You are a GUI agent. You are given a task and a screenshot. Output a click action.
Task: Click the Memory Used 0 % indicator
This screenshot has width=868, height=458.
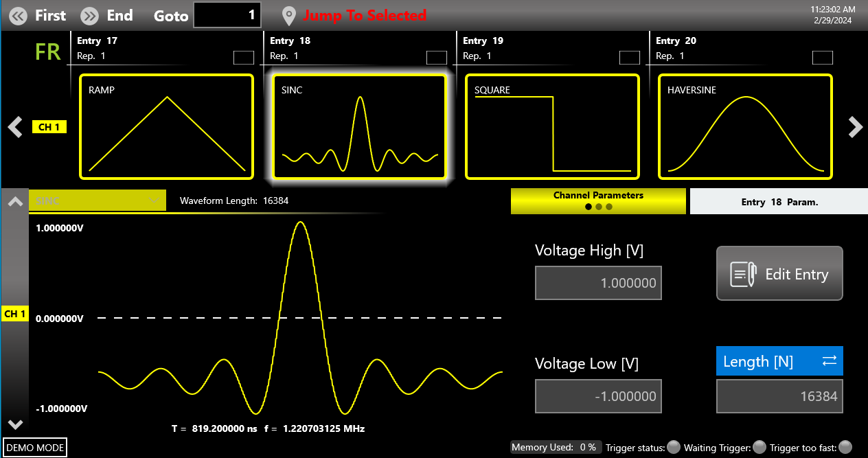554,447
